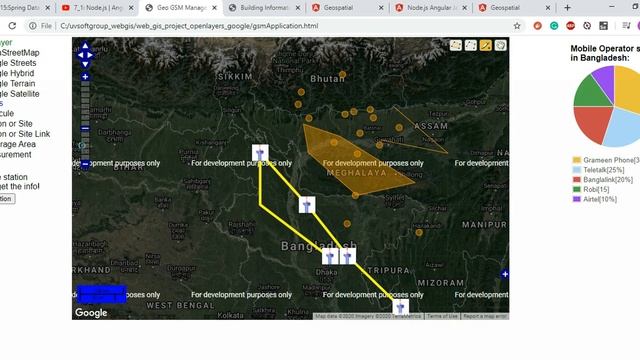
Task: Pan the map right with the arrow
Action: 90,55
